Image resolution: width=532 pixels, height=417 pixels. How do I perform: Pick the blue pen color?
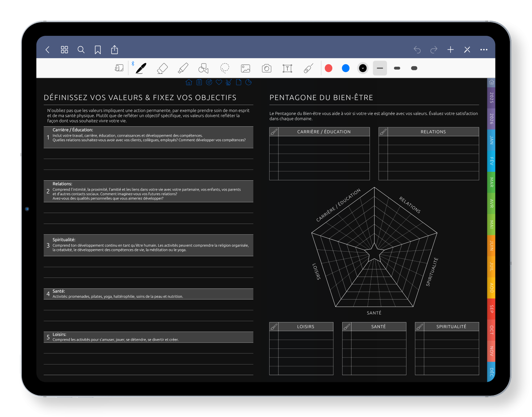pos(345,68)
